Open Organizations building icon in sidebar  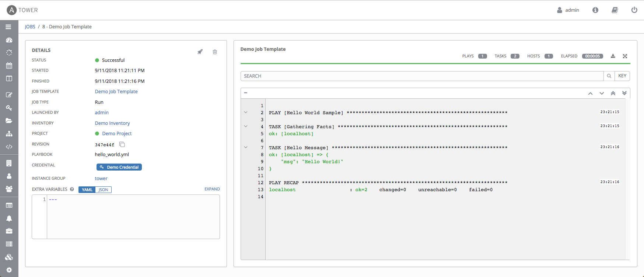click(9, 163)
